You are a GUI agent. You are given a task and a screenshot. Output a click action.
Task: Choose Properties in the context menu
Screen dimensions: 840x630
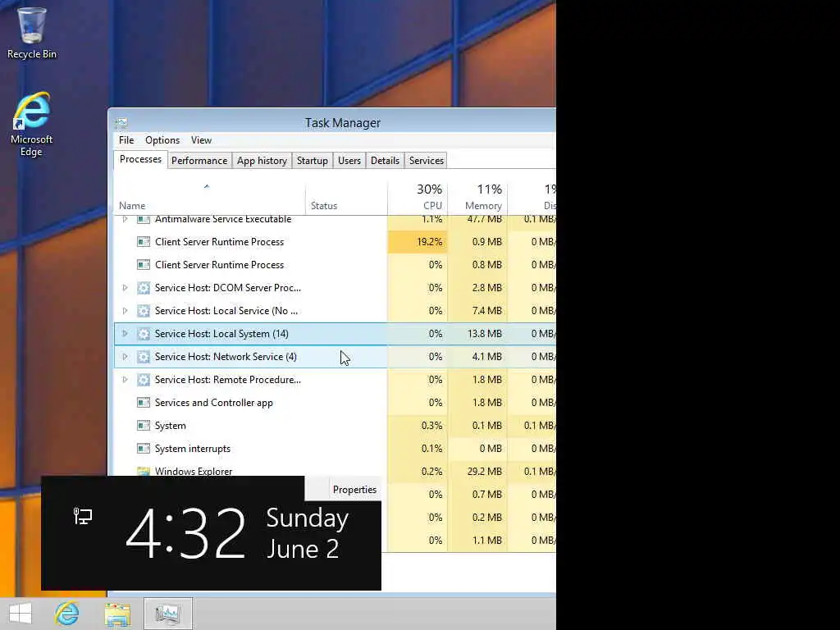coord(354,490)
